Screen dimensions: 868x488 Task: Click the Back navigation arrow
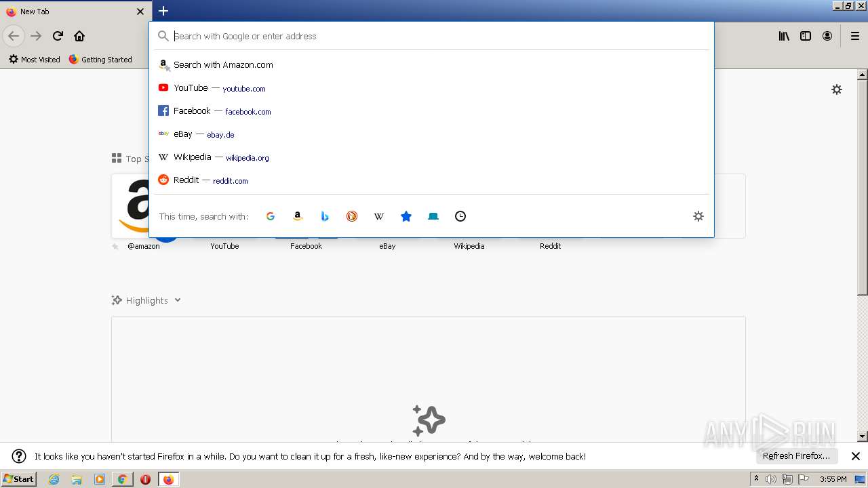coord(14,36)
